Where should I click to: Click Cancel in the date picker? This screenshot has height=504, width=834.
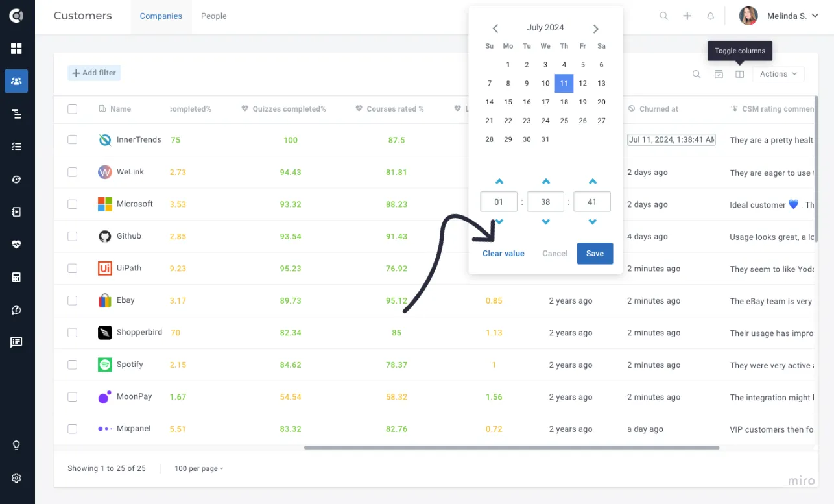pos(554,254)
